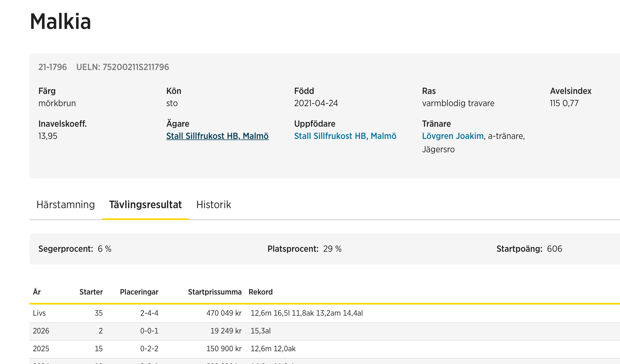620x364 pixels.
Task: Click the Avelsindex value 115 0,77
Action: (564, 103)
